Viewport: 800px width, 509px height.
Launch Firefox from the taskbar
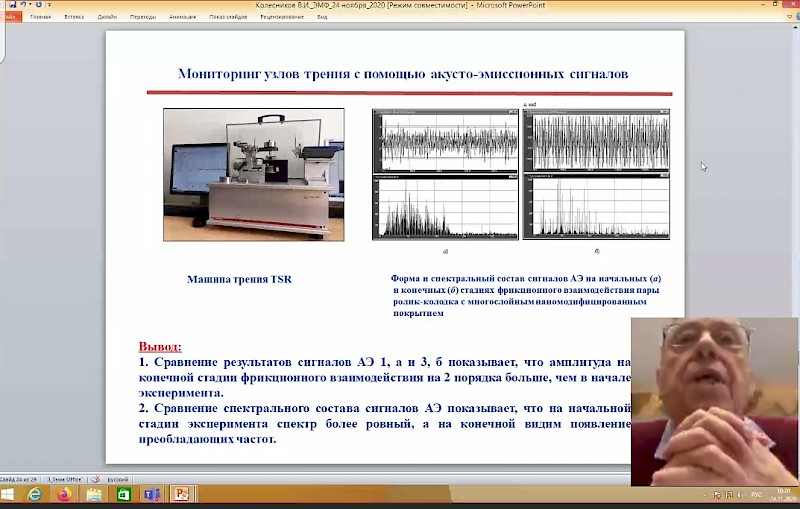pyautogui.click(x=65, y=494)
